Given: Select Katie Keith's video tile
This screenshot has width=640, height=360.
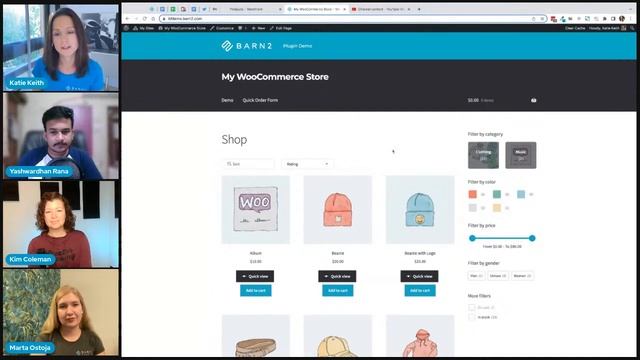Looking at the screenshot, I should [x=61, y=47].
